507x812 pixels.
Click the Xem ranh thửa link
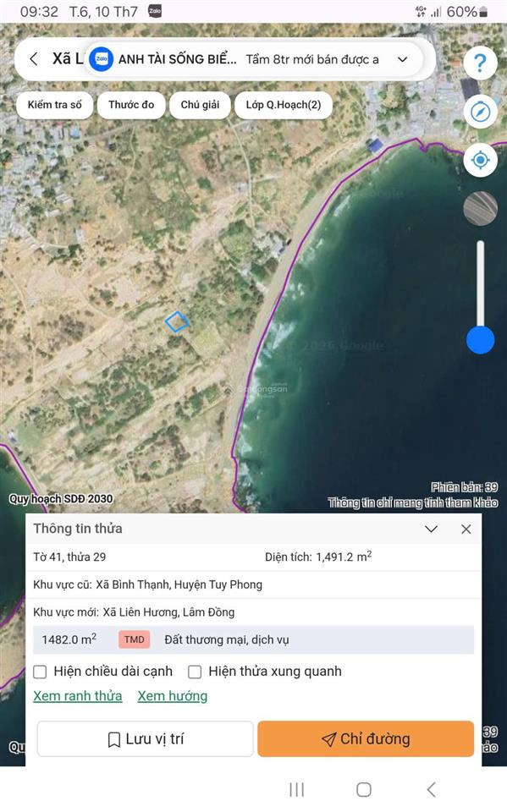point(78,696)
